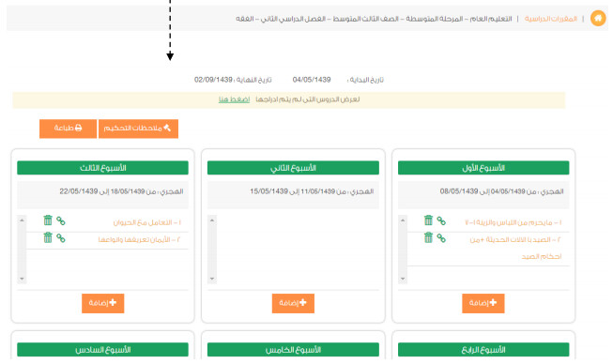Delete lesson الأيمان تعريفها وأنواعها
The width and height of the screenshot is (613, 364).
(x=48, y=237)
